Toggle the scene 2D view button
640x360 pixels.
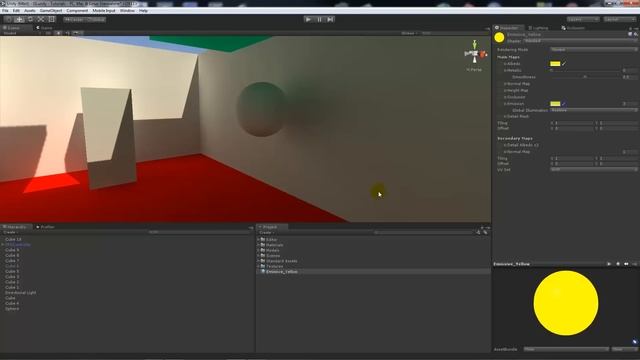coord(49,33)
